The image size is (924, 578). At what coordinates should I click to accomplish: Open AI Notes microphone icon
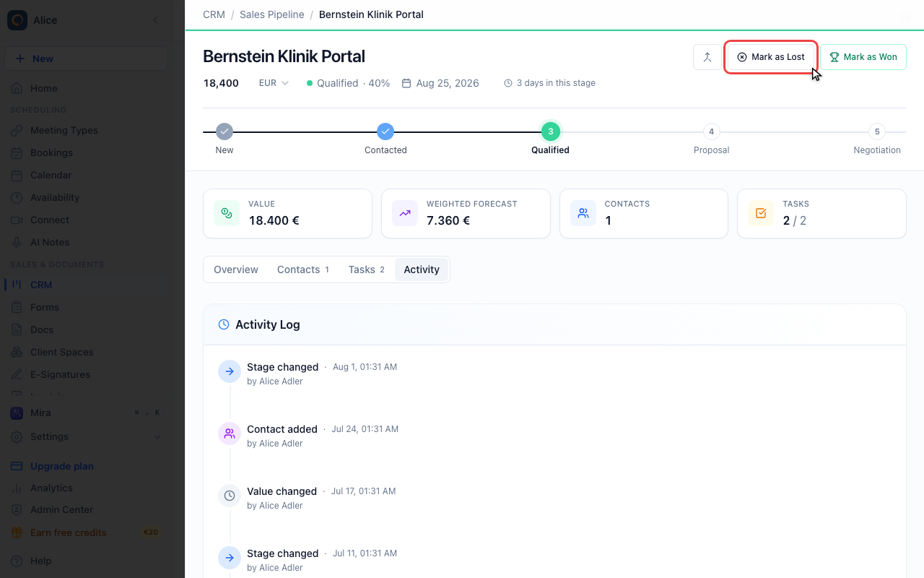pyautogui.click(x=17, y=242)
